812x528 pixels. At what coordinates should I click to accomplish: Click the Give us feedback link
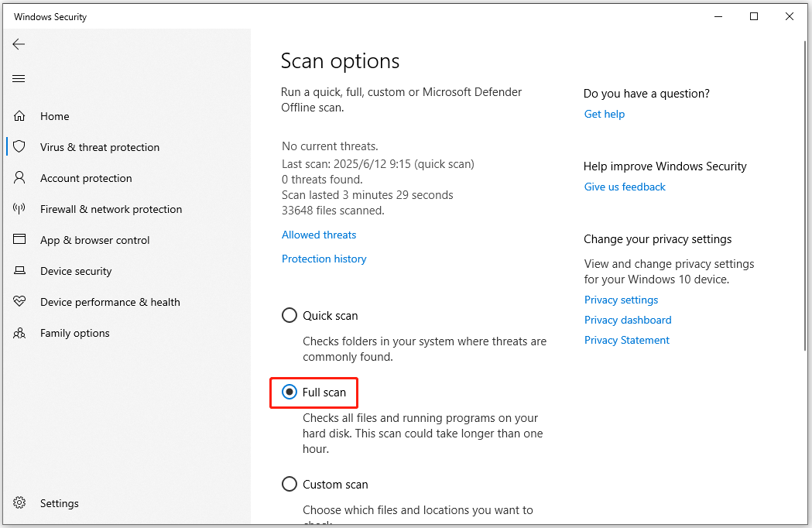625,187
